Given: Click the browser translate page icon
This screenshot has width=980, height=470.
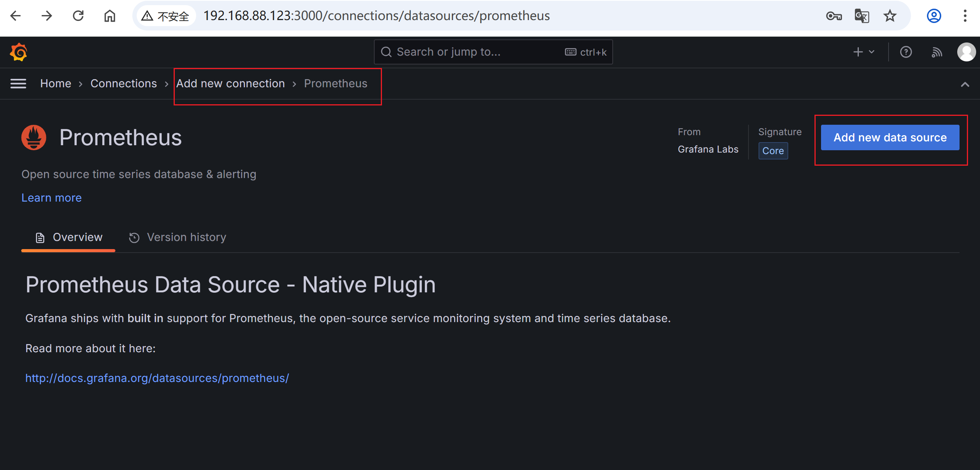Looking at the screenshot, I should pos(862,16).
